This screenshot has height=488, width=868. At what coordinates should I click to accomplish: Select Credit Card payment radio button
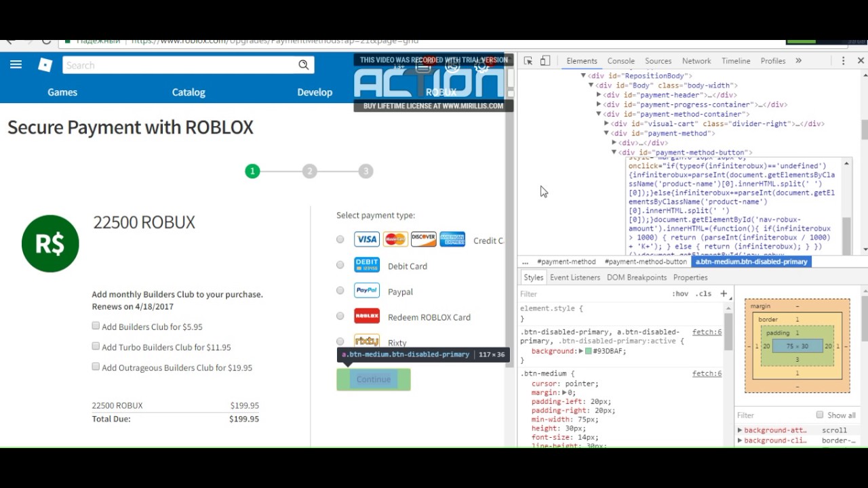coord(340,239)
